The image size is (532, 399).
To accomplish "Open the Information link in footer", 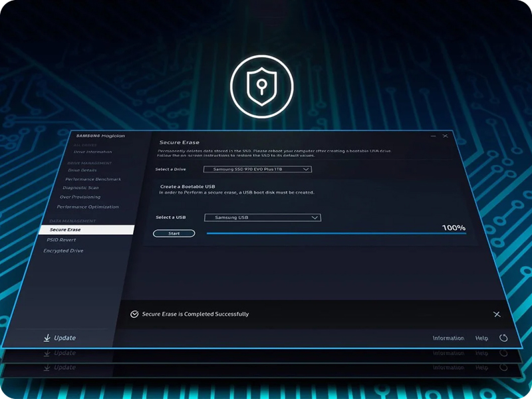I will (x=448, y=338).
